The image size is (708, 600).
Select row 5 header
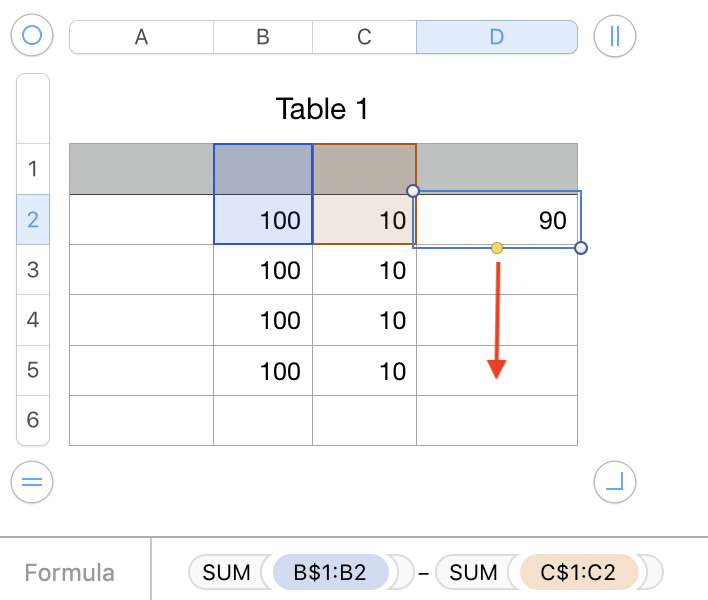[33, 370]
